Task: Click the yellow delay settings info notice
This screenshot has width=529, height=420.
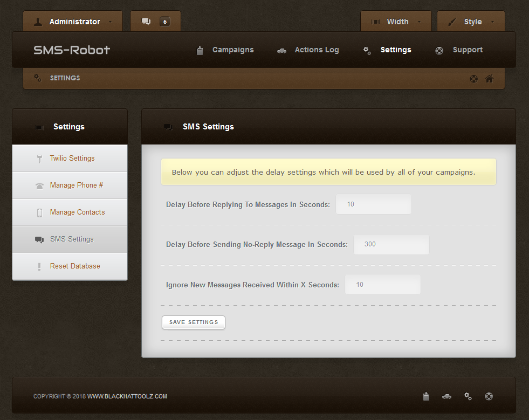Action: point(328,172)
